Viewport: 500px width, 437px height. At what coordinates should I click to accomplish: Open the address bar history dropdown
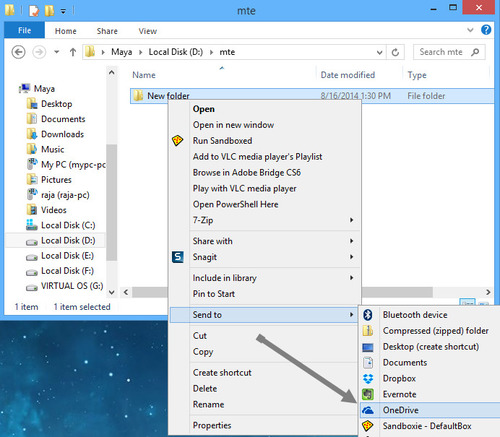[x=379, y=52]
